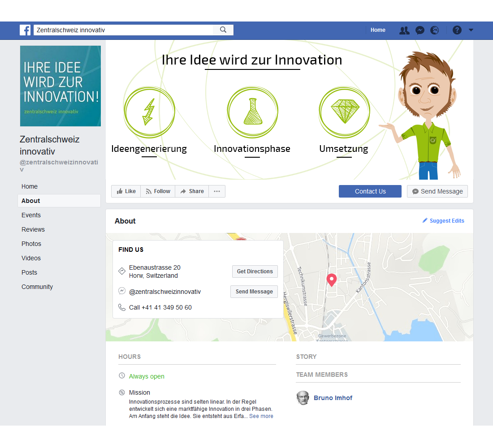This screenshot has height=448, width=493.
Task: Open notifications globe icon
Action: 435,30
